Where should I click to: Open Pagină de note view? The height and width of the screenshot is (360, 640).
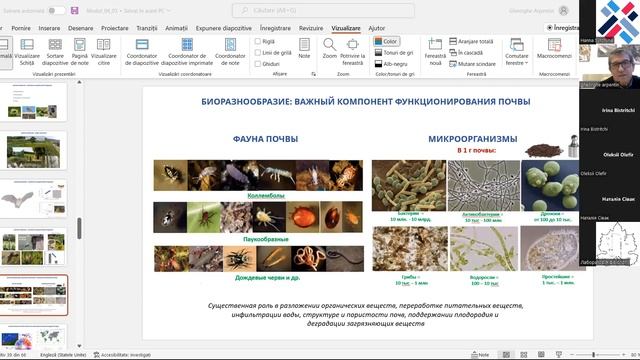[80, 52]
